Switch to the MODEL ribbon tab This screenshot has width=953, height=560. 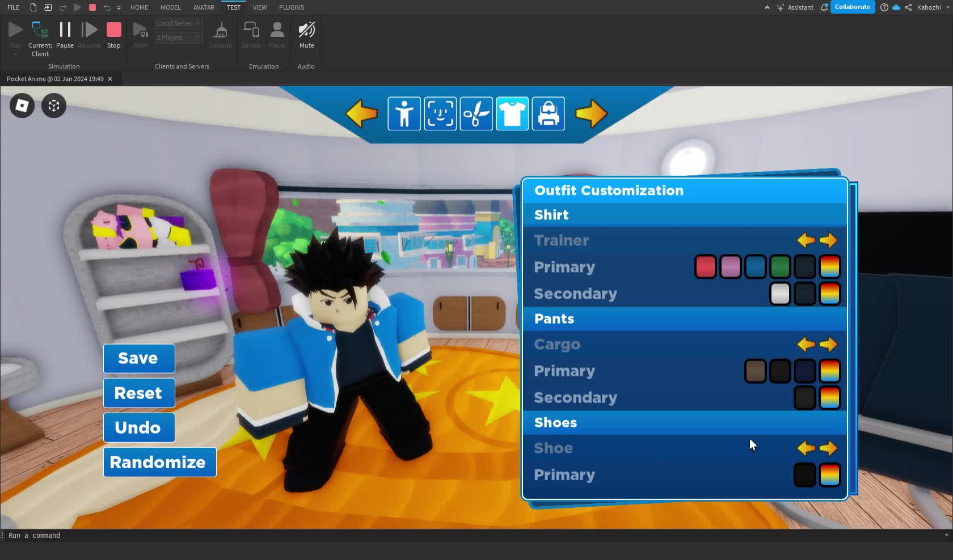click(x=170, y=7)
